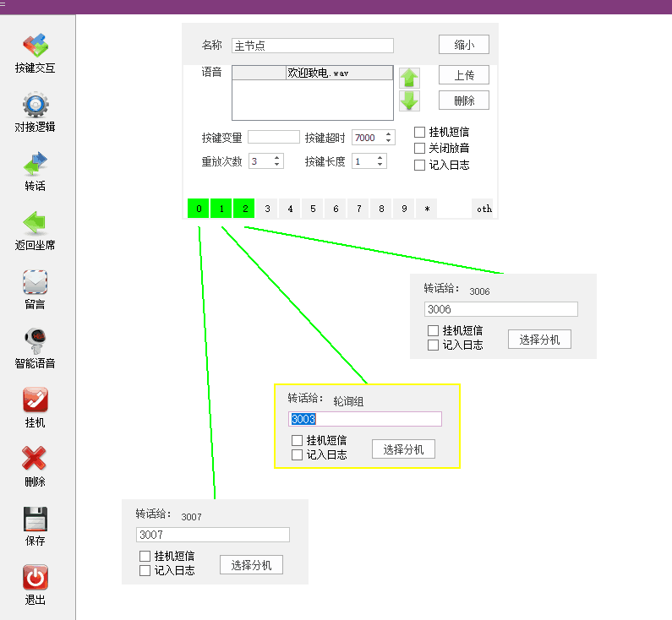The width and height of the screenshot is (672, 620).
Task: Enable 记入日志 in the 3006 transfer panel
Action: pyautogui.click(x=434, y=345)
